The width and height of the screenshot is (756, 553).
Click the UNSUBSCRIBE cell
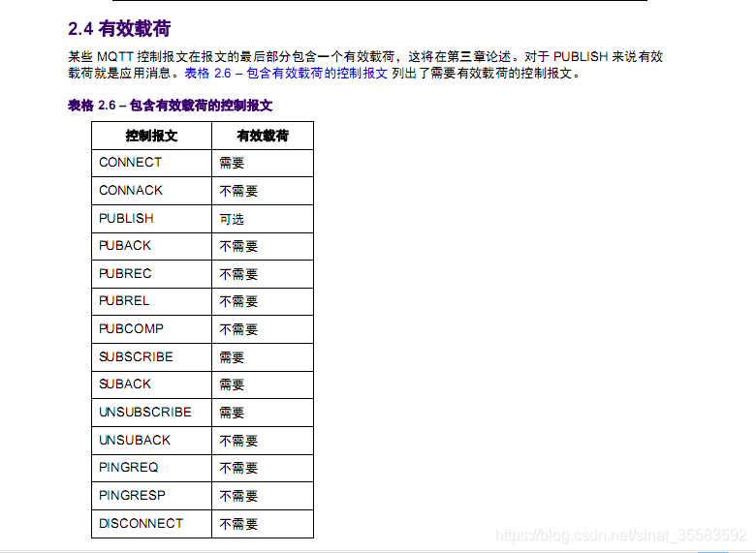[151, 413]
